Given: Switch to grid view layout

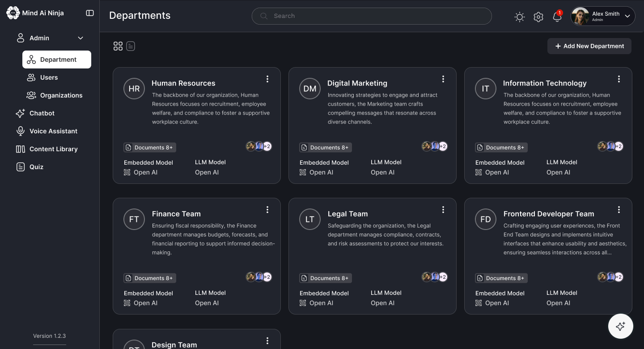Looking at the screenshot, I should click(x=118, y=46).
